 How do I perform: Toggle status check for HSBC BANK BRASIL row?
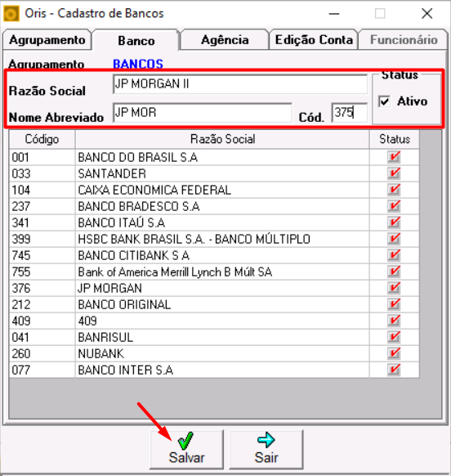point(394,239)
